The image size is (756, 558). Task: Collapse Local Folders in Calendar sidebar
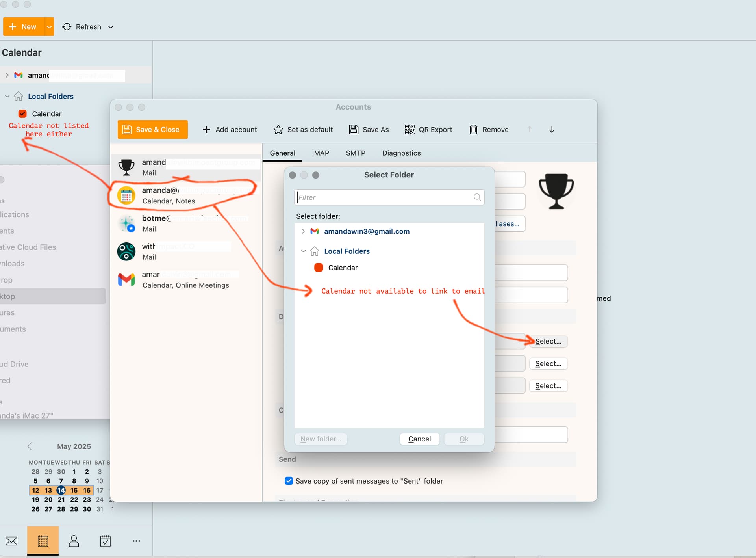click(7, 96)
